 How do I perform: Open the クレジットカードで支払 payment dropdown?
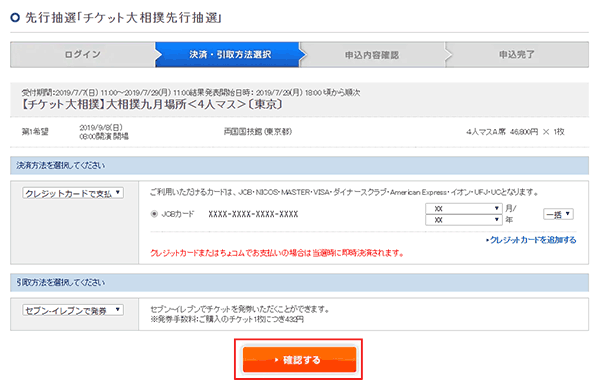[73, 193]
